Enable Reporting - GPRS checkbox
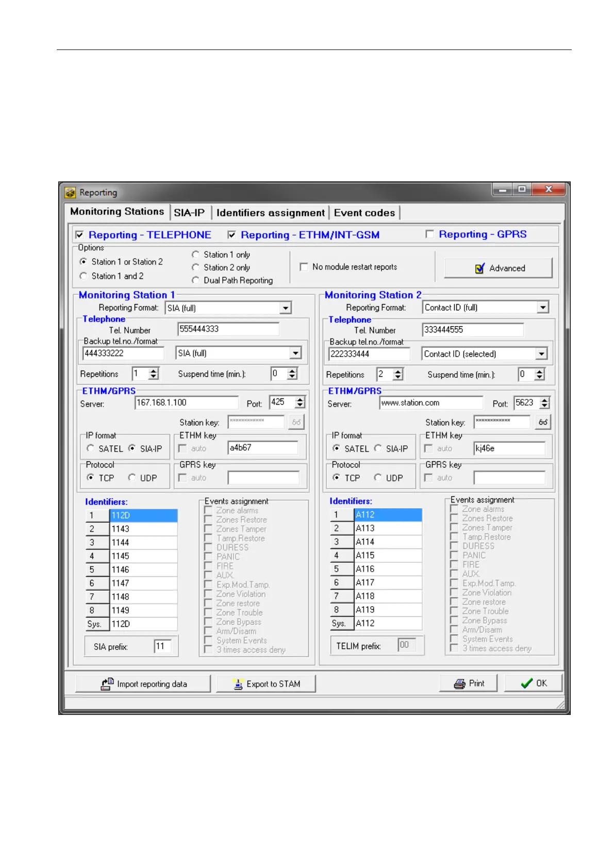 (429, 235)
